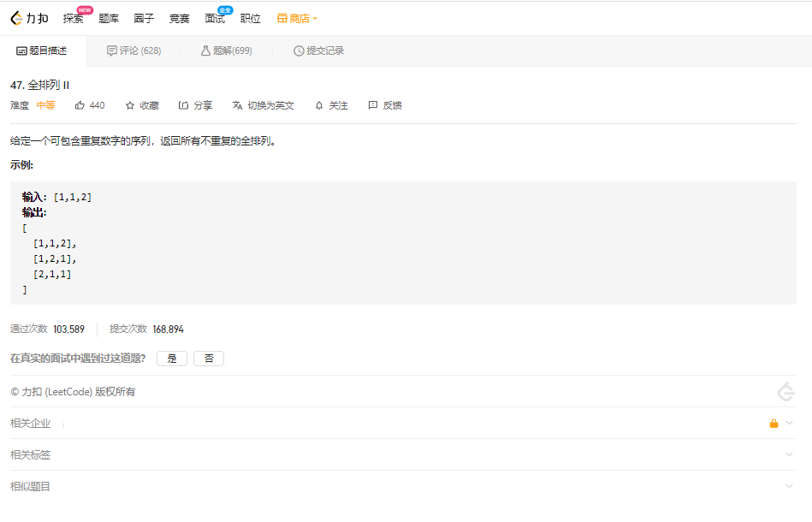This screenshot has height=522, width=812.
Task: Switch to the 评论 (628) tab
Action: click(x=133, y=50)
